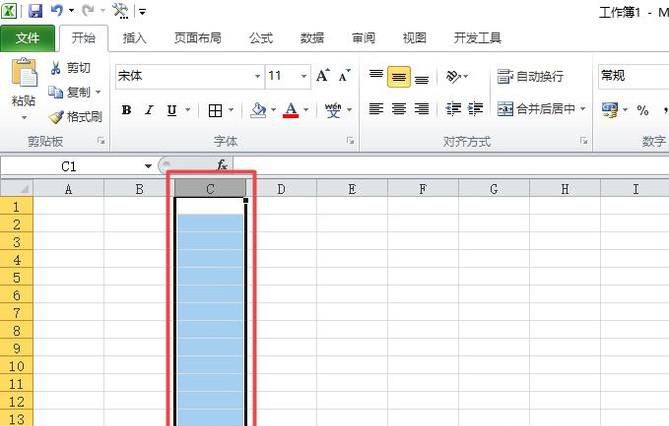
Task: Click 合并后居中 merge and center
Action: point(536,109)
